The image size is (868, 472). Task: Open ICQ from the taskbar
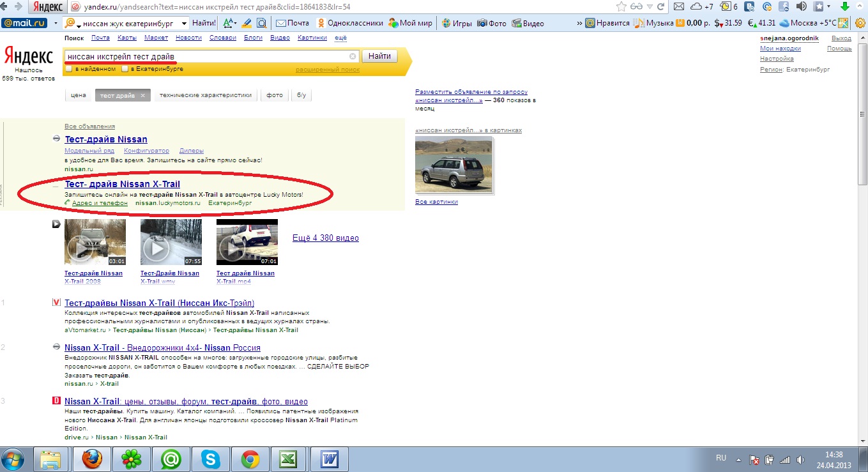131,459
